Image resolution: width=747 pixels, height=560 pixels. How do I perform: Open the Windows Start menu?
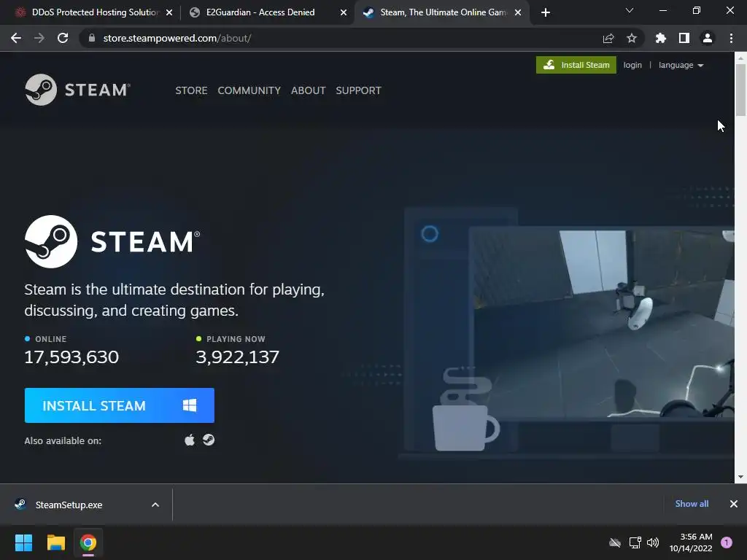coord(23,542)
